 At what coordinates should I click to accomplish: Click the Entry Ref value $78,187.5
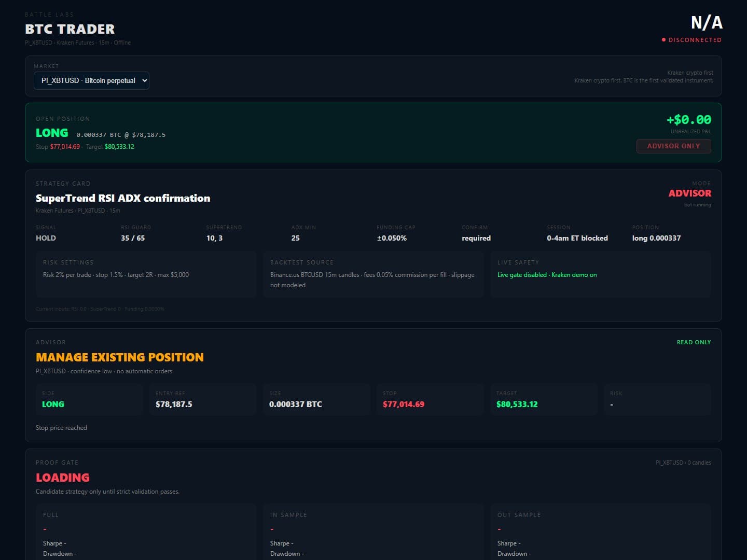pyautogui.click(x=174, y=404)
